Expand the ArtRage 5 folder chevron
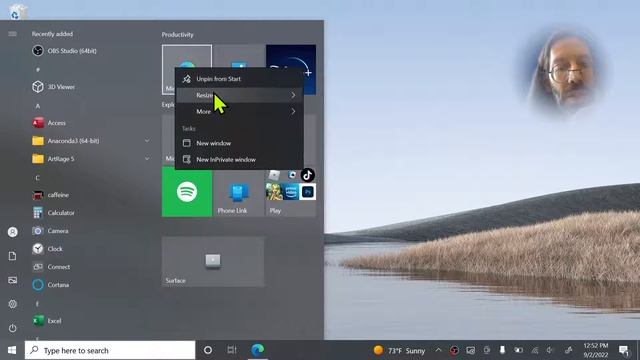The height and width of the screenshot is (360, 640). tap(147, 159)
